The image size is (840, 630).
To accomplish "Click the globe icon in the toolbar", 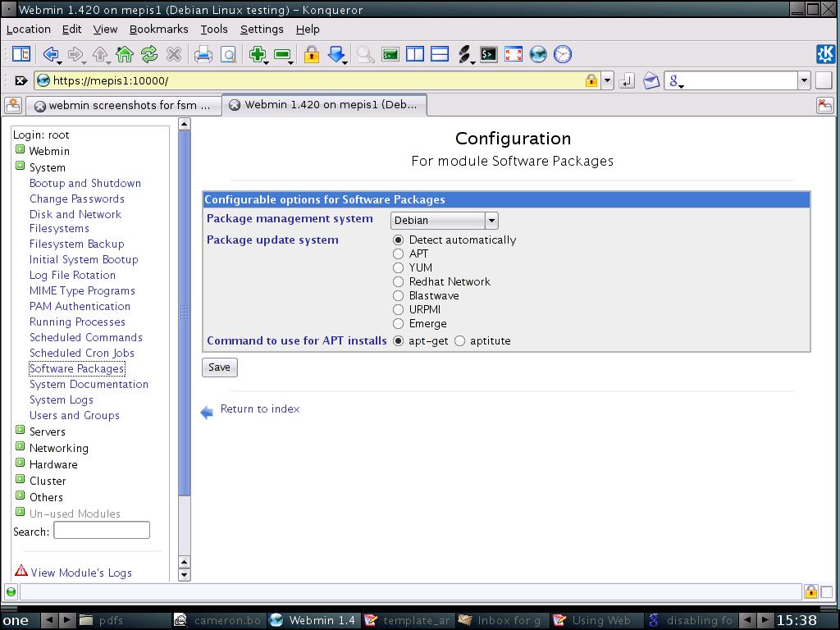I will click(538, 54).
